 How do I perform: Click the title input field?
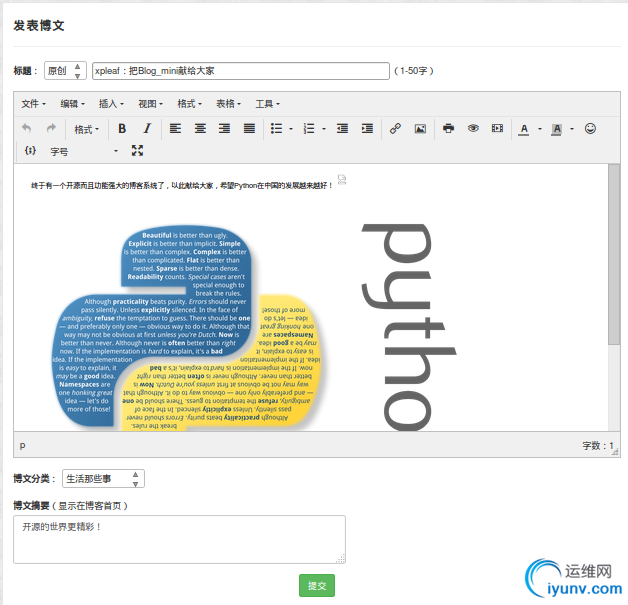coord(241,71)
